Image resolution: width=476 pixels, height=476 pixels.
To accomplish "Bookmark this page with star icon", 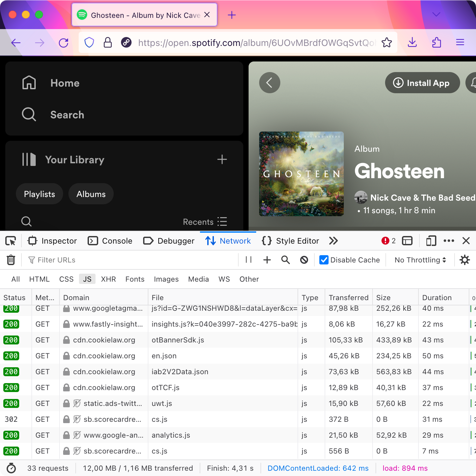I will tap(386, 43).
